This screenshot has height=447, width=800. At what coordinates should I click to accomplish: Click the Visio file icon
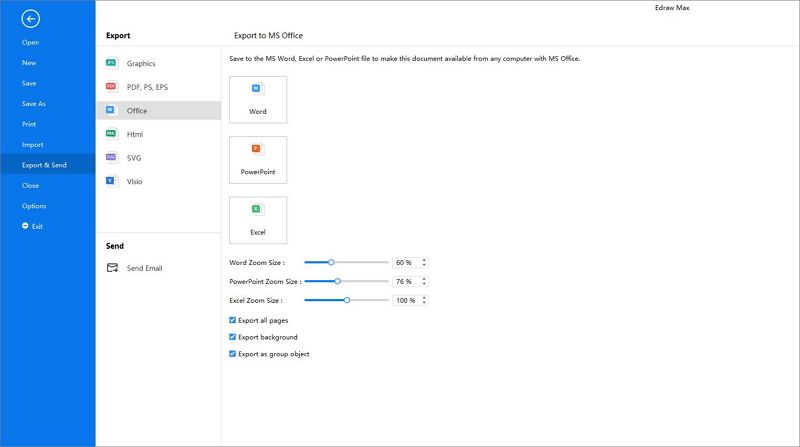point(111,181)
